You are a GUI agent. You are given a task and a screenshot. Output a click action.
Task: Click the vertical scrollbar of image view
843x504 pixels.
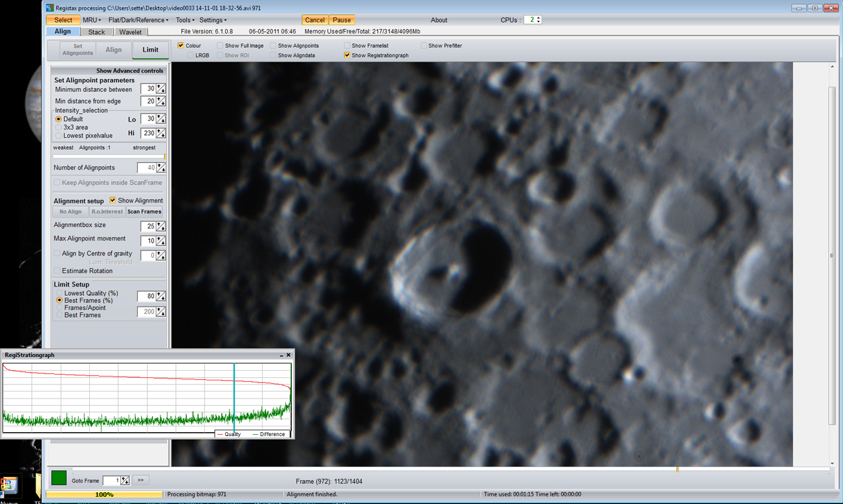[x=833, y=255]
